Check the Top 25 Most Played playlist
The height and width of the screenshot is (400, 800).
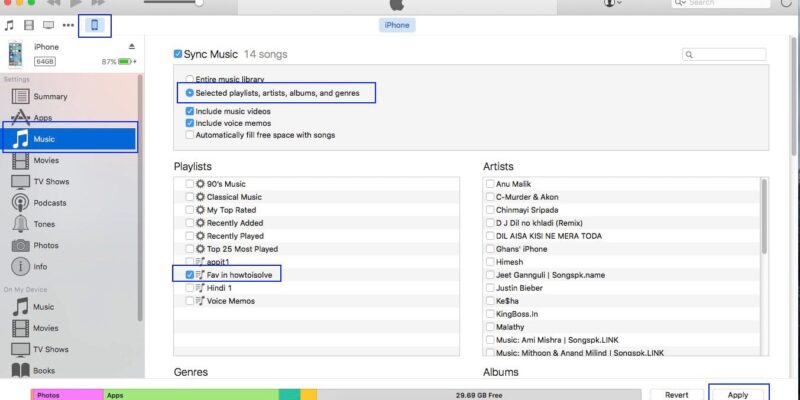189,249
